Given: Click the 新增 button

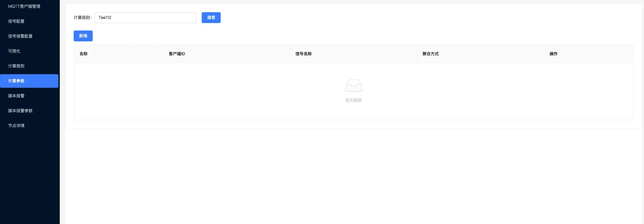Looking at the screenshot, I should [x=83, y=36].
